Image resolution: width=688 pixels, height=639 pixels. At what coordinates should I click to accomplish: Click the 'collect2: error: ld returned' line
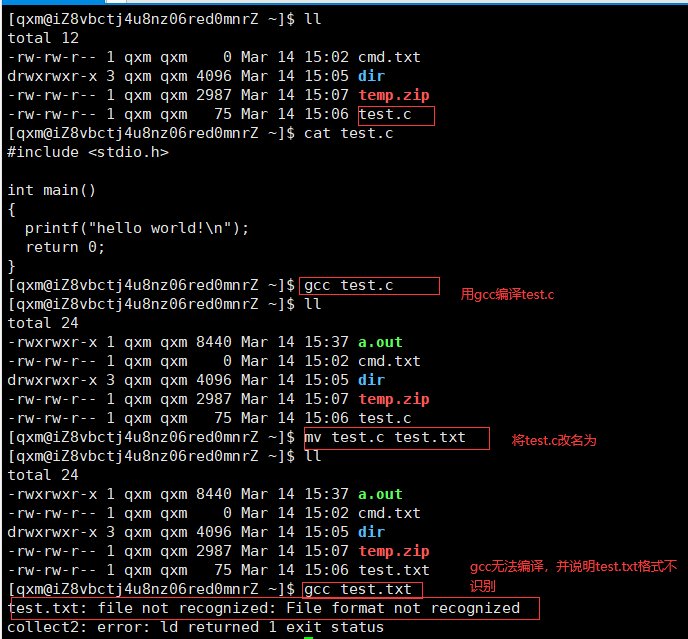pos(196,627)
